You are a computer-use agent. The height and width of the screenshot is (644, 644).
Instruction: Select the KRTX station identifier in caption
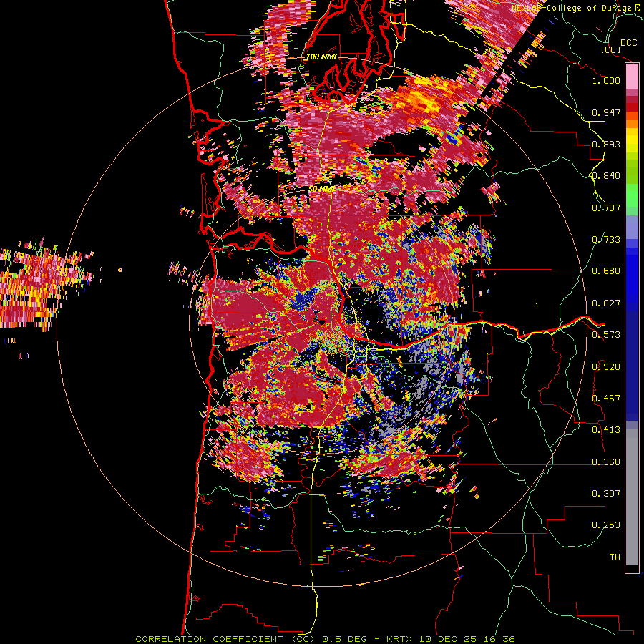399,639
